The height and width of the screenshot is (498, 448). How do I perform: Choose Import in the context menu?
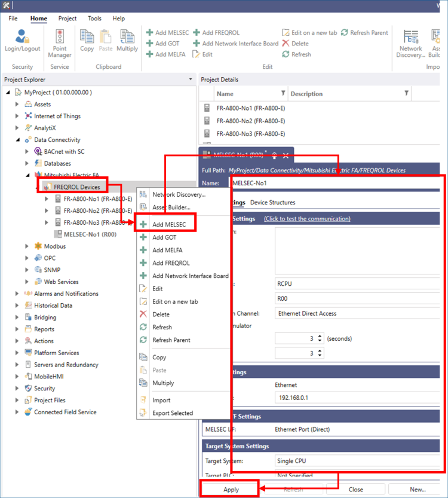point(161,400)
